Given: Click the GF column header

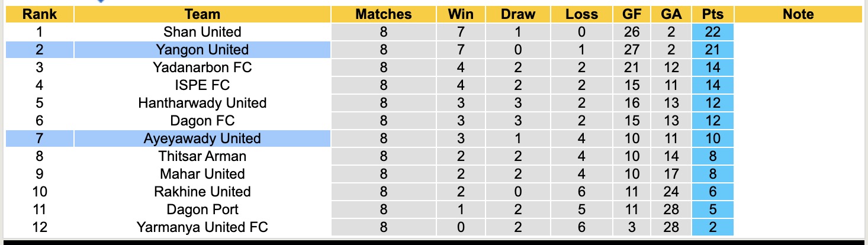Looking at the screenshot, I should coord(632,14).
